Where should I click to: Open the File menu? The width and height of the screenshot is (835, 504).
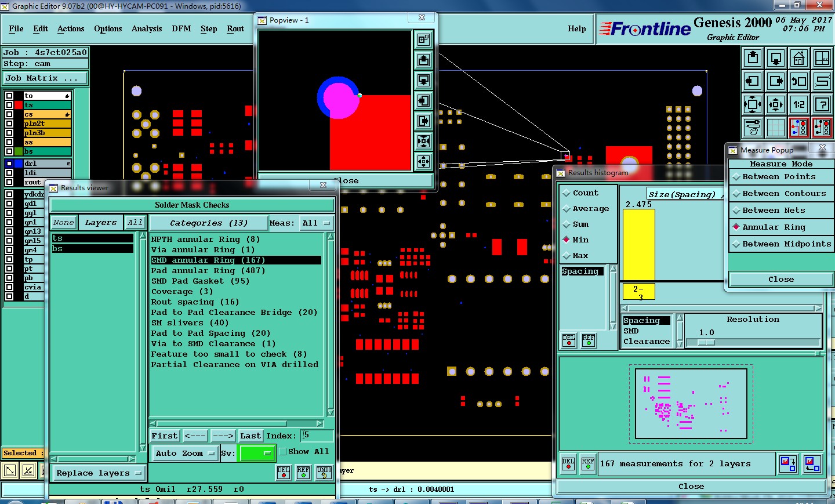coord(16,28)
